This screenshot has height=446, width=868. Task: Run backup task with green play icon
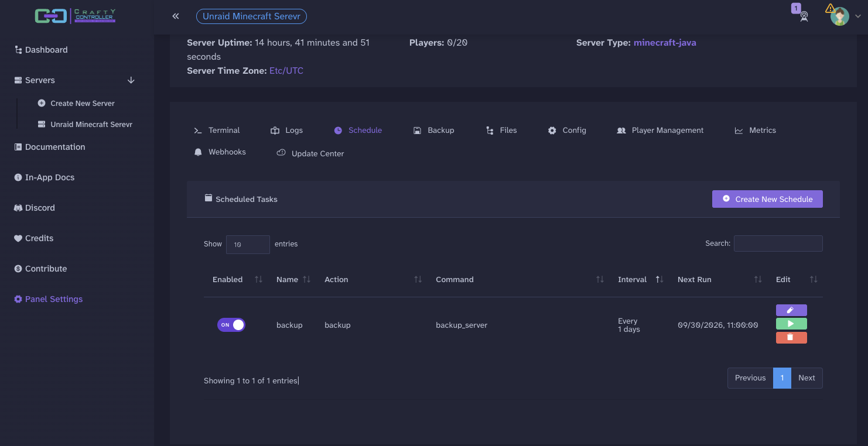pos(791,324)
